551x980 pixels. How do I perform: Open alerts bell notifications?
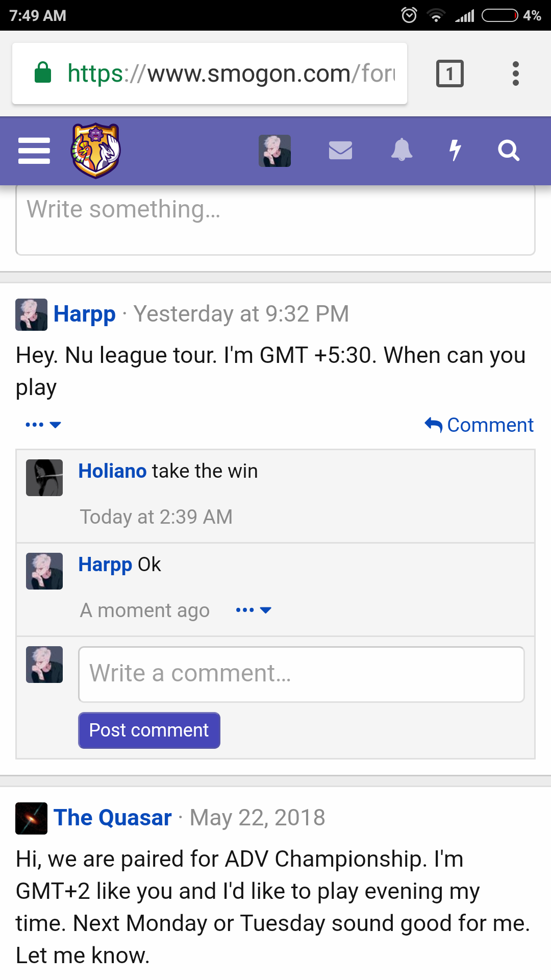[x=402, y=151]
